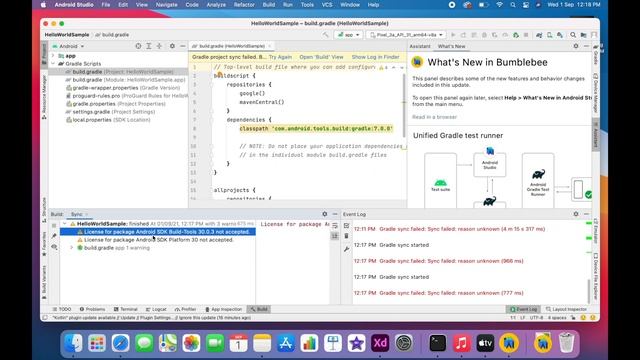This screenshot has height=360, width=640.
Task: Click the Search Everywhere magnifier icon
Action: pos(573,35)
